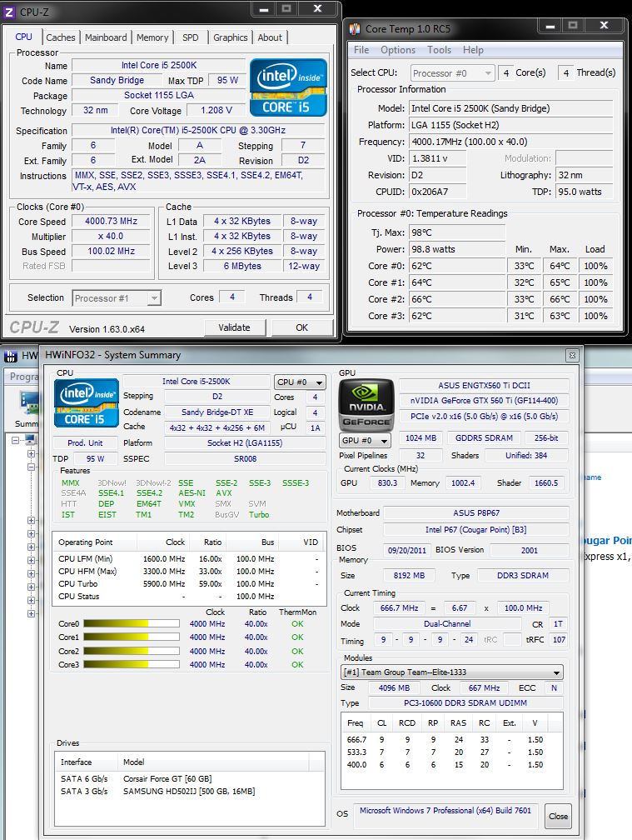Click the Core Voltage value 1.208 V
Viewport: 632px width, 840px height.
[x=216, y=110]
